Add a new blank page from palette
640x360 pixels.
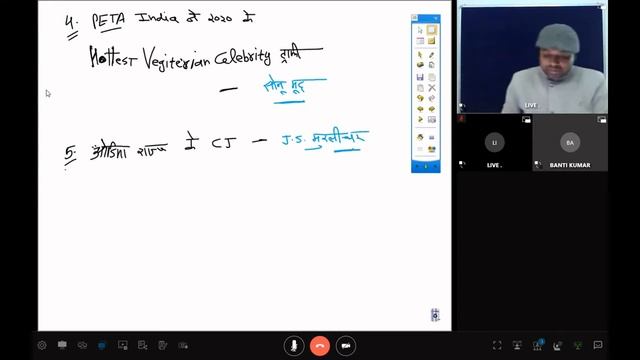[431, 77]
